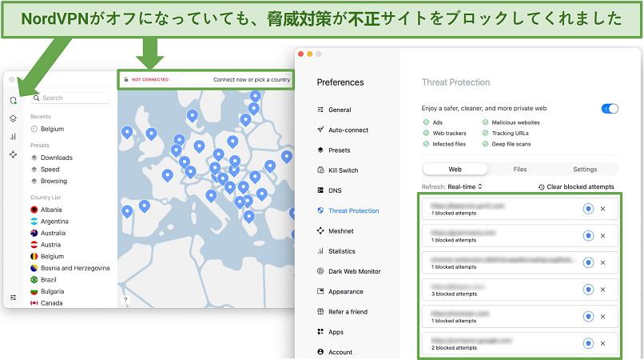644x360 pixels.
Task: Open Auto-connect preferences
Action: [348, 130]
